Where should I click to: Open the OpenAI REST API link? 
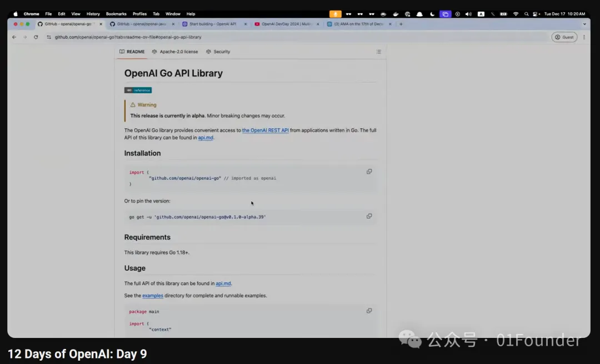[265, 130]
